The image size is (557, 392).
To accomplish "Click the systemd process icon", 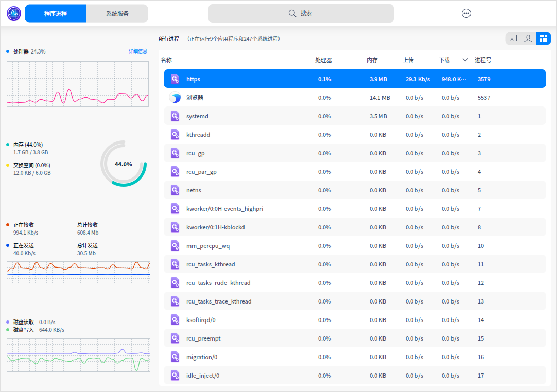I will click(175, 116).
